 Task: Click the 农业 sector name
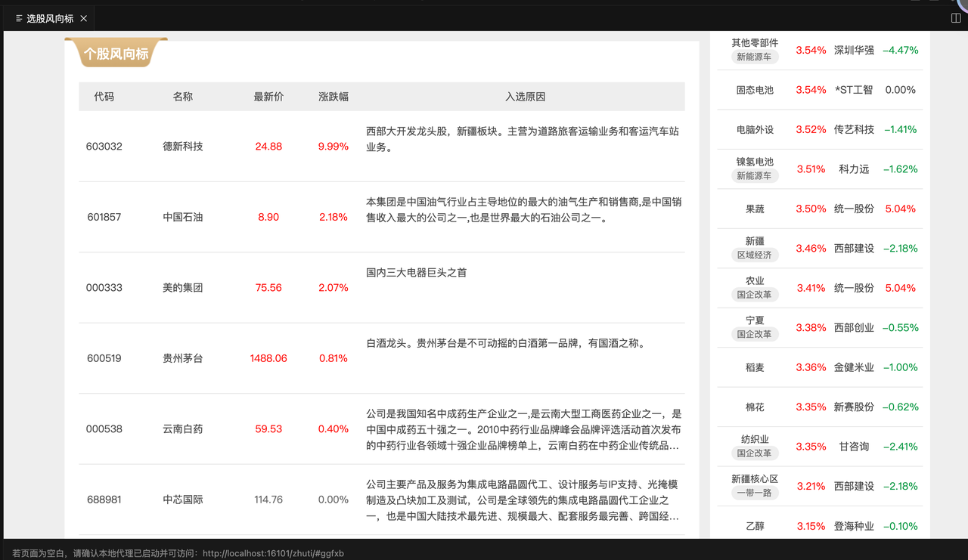coord(755,280)
